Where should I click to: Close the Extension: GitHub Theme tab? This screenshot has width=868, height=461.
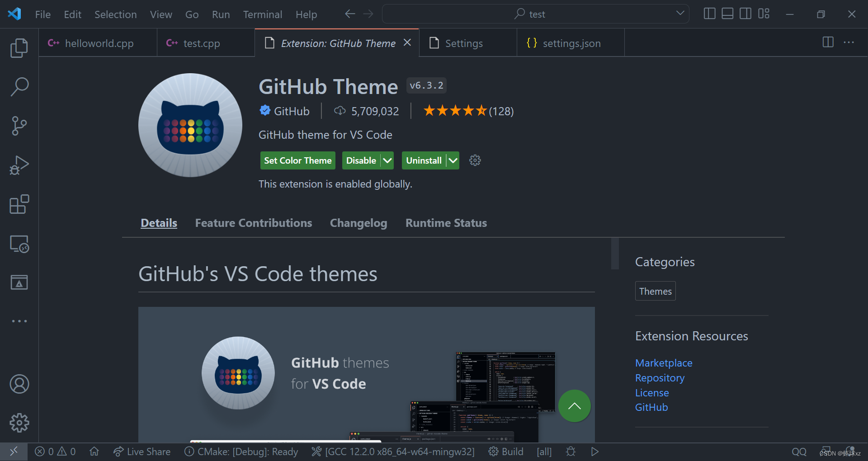click(x=407, y=42)
